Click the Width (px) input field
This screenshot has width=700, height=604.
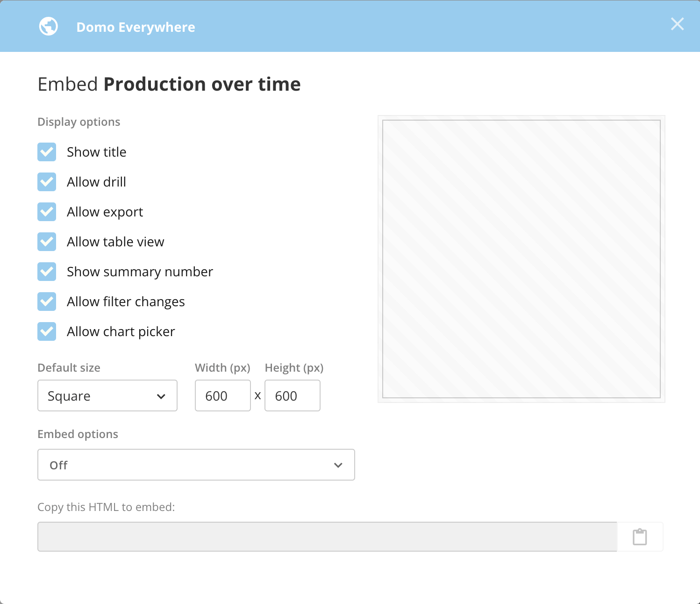tap(223, 395)
